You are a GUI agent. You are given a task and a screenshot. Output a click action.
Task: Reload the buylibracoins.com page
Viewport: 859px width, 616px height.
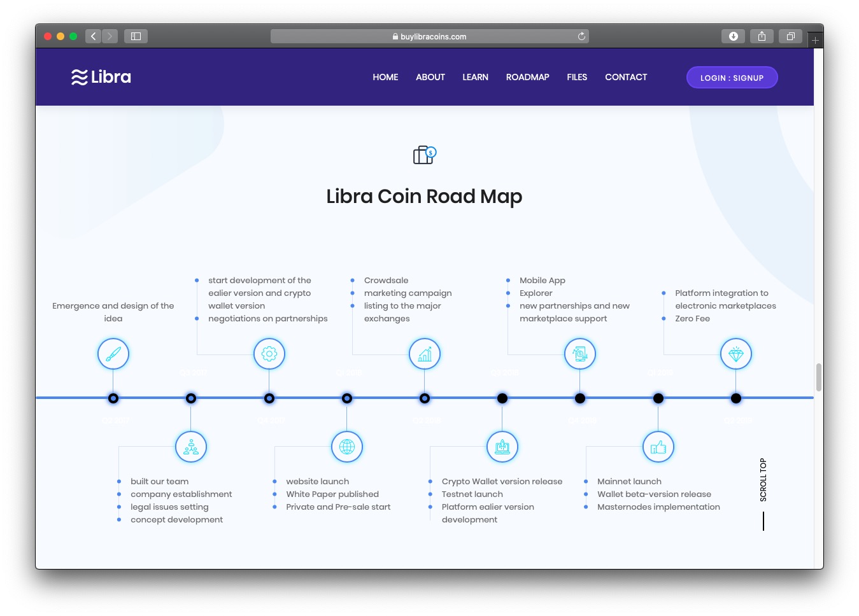pyautogui.click(x=581, y=36)
